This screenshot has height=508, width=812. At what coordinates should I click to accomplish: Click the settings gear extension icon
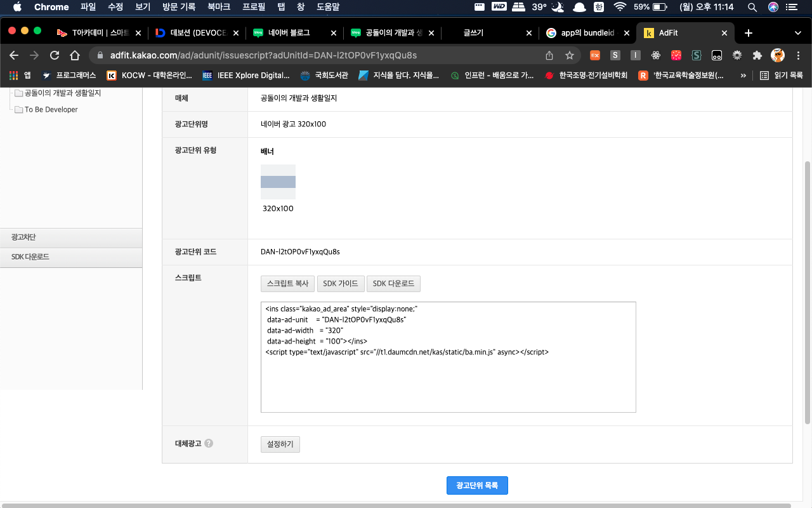737,55
